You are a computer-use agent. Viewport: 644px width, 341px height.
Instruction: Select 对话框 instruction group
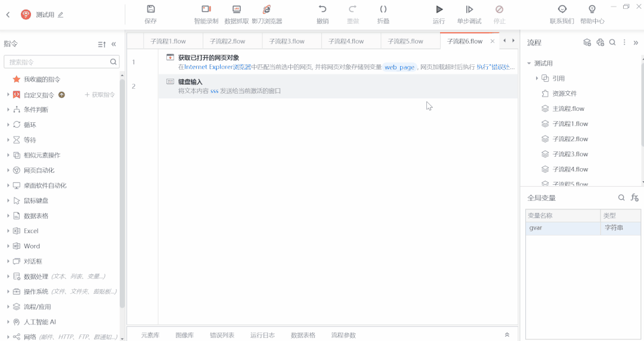(x=33, y=261)
